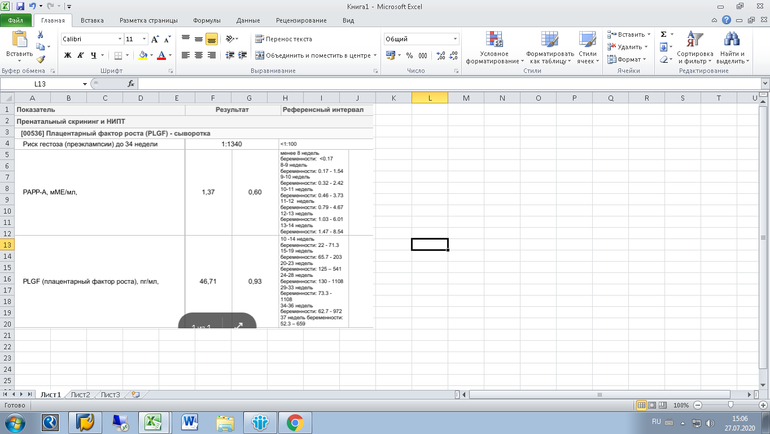This screenshot has width=770, height=434.
Task: Expand the number format Общий dropdown
Action: pyautogui.click(x=455, y=39)
